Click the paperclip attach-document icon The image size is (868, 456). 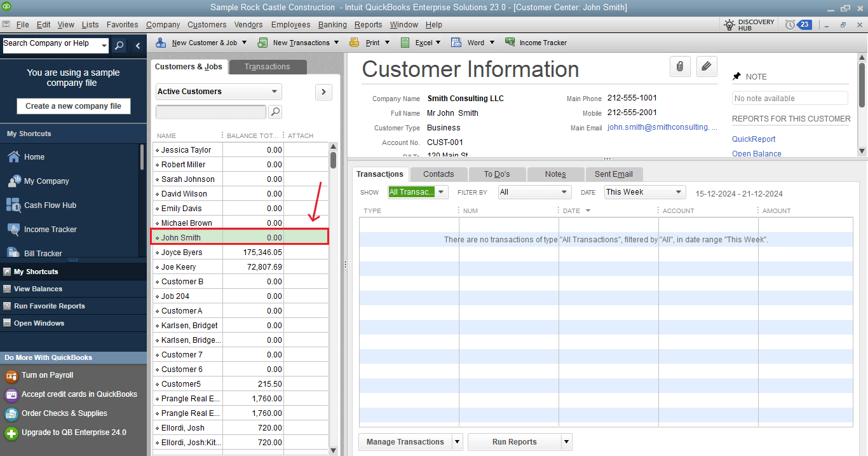[x=680, y=66]
